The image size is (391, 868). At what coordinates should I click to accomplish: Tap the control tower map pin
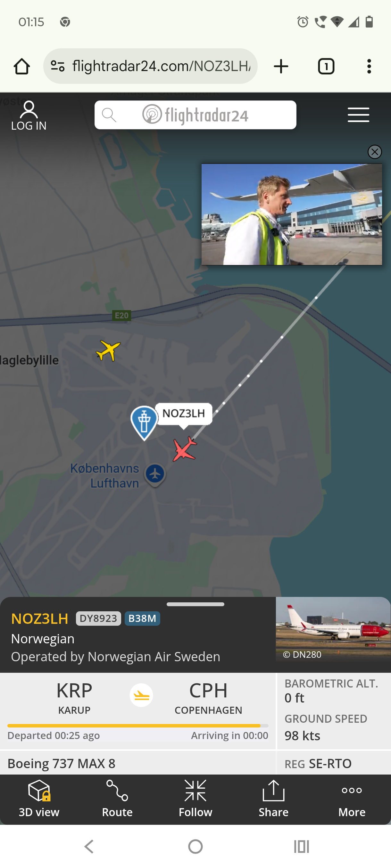click(x=144, y=423)
